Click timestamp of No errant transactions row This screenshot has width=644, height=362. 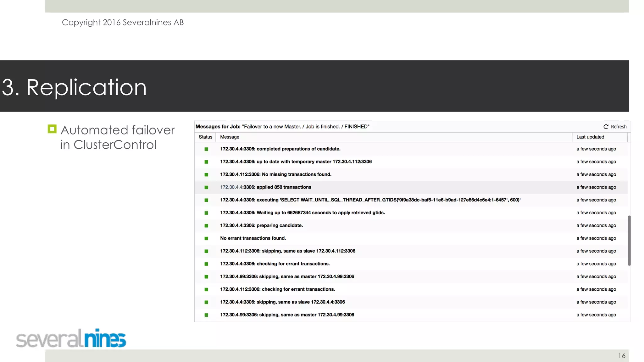coord(596,238)
